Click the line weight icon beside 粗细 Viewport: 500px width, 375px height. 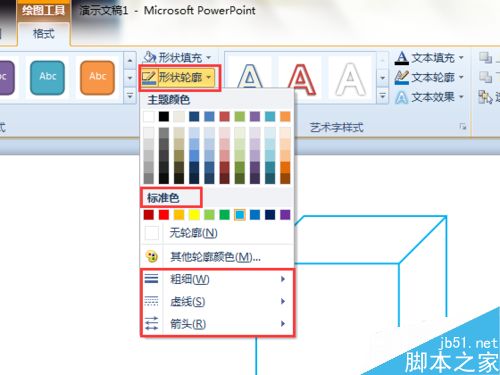coord(152,278)
